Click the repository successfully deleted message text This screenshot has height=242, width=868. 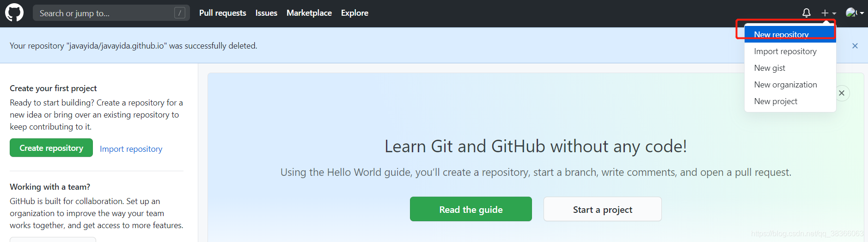134,46
